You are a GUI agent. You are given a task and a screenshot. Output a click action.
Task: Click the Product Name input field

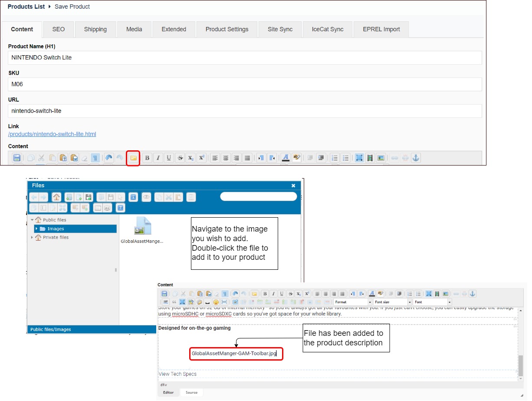[245, 58]
